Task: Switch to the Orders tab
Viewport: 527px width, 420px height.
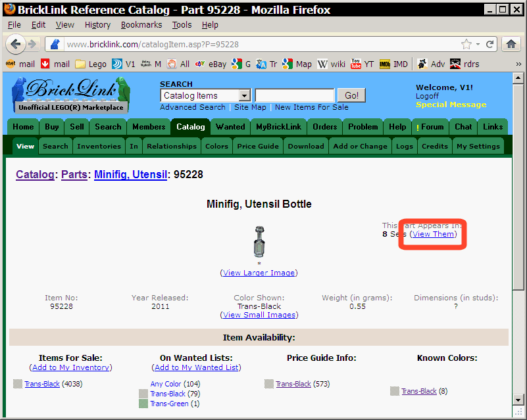Action: [x=324, y=127]
